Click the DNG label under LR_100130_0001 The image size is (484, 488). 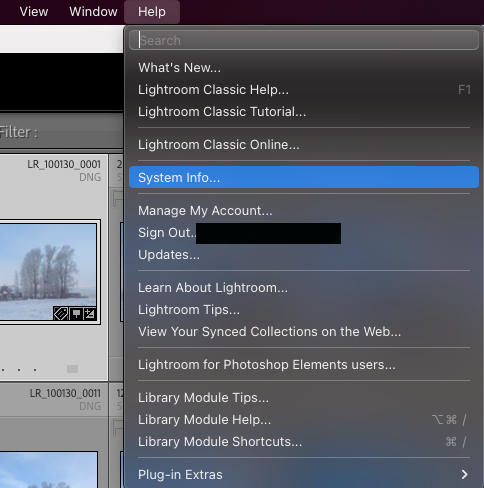click(x=90, y=177)
